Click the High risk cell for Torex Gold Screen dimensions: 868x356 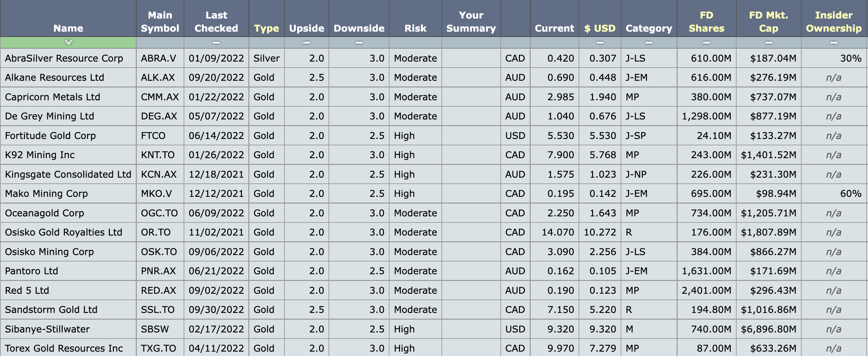[415, 348]
